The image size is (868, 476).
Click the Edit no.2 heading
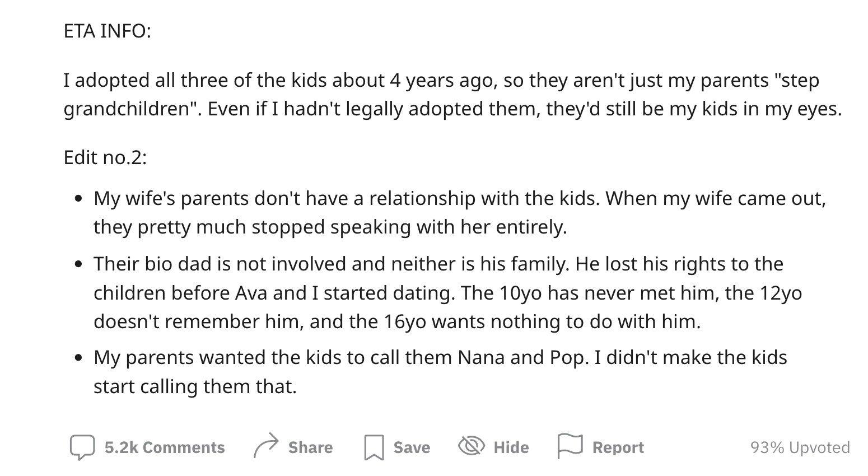(105, 157)
